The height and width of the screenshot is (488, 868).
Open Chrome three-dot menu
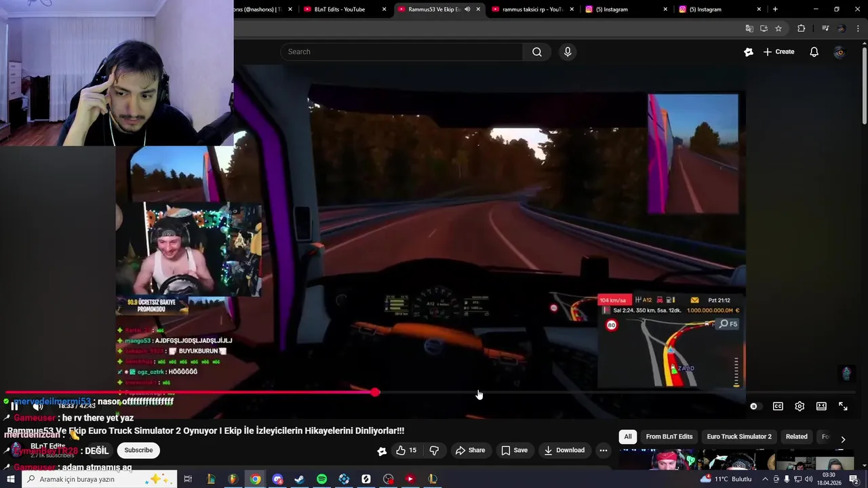(x=858, y=28)
